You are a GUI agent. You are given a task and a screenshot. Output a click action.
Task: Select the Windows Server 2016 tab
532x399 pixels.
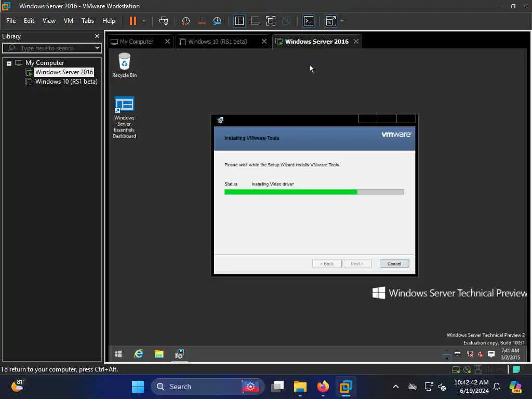click(316, 42)
